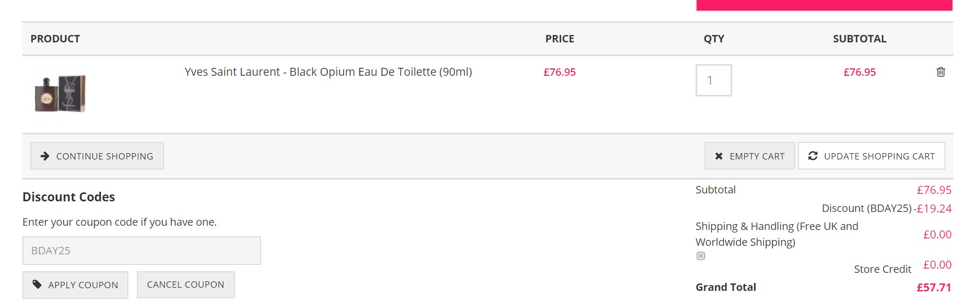Click the SUBTOTAL column header

(x=860, y=39)
